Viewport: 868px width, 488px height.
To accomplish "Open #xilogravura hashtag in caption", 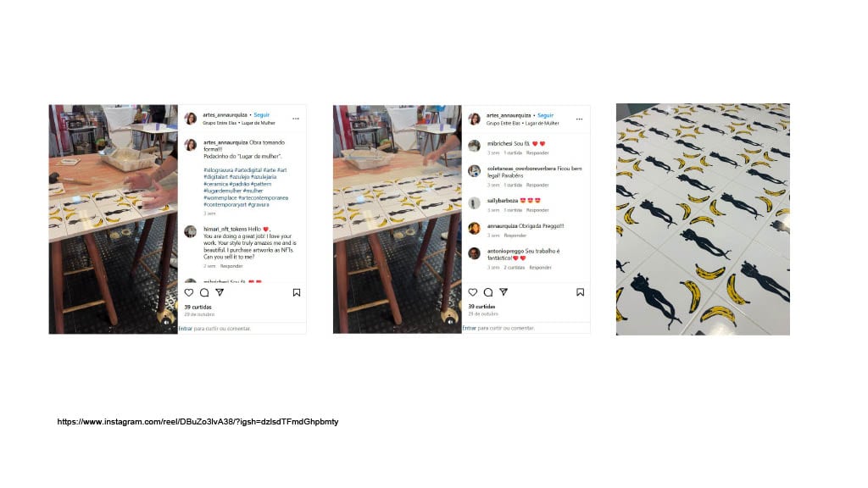I will pyautogui.click(x=218, y=169).
